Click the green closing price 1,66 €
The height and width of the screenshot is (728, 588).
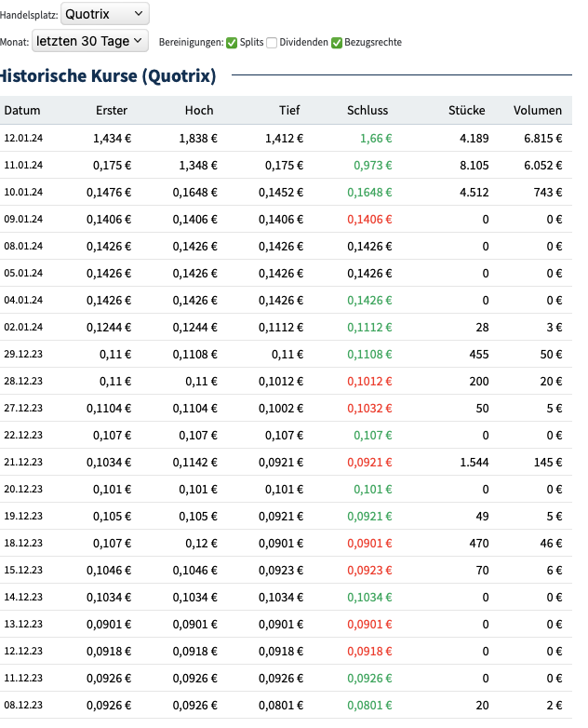[376, 138]
